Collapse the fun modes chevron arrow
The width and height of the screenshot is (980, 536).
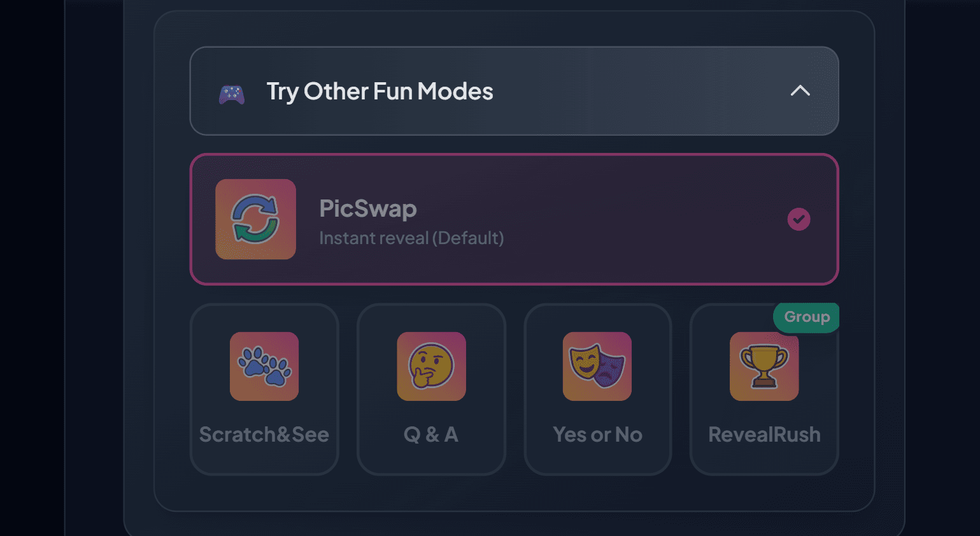[x=800, y=91]
